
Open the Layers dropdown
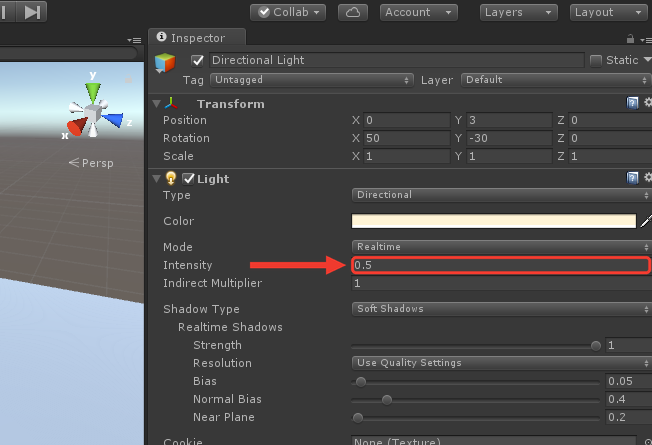(x=519, y=12)
